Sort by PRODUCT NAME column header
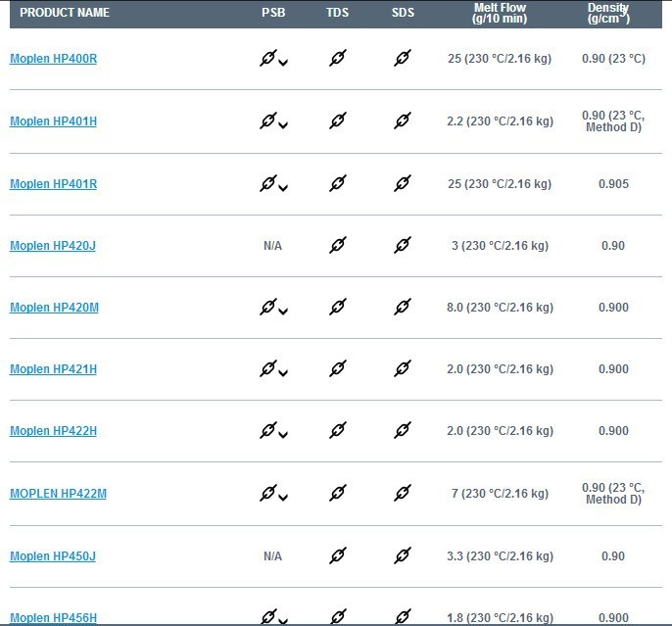This screenshot has height=626, width=672. pyautogui.click(x=65, y=13)
